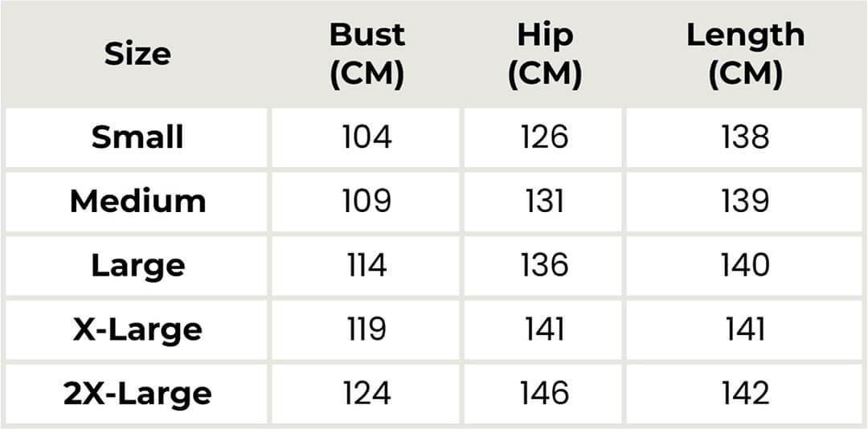868x429 pixels.
Task: Click the Medium bust value 109
Action: coord(367,202)
